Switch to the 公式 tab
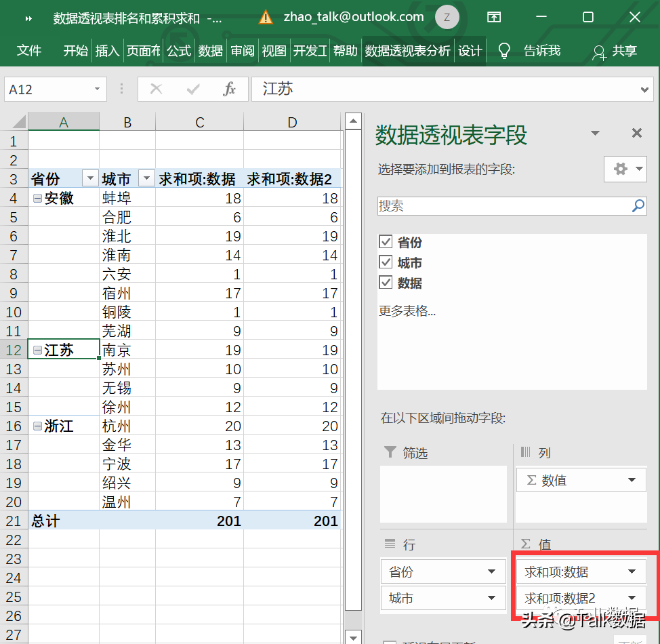The height and width of the screenshot is (644, 660). 179,51
